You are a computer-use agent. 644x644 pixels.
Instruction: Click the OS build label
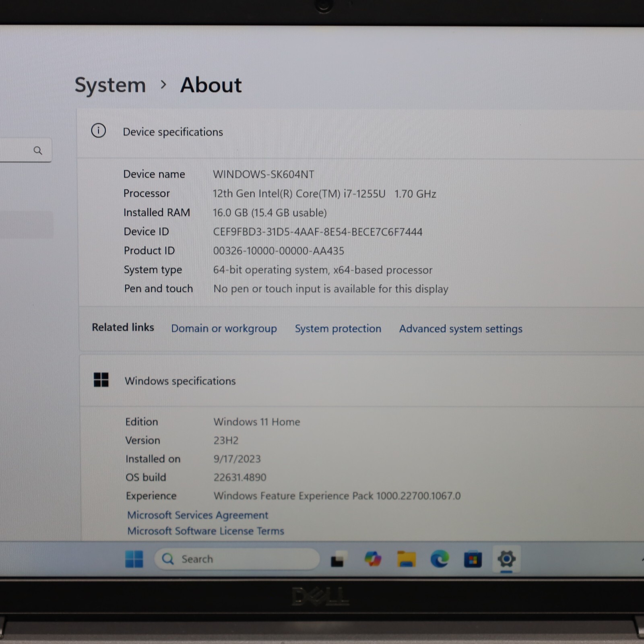(x=146, y=477)
